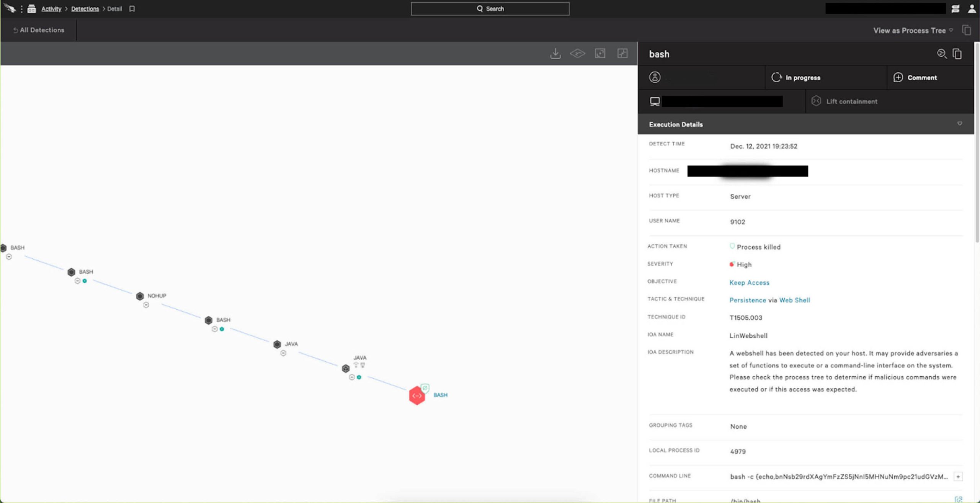Click the grouping tags value None
The width and height of the screenshot is (980, 503).
(738, 426)
